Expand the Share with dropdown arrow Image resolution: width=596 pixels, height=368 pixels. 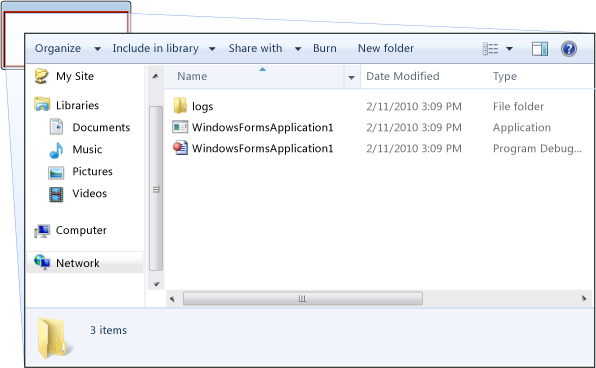298,49
